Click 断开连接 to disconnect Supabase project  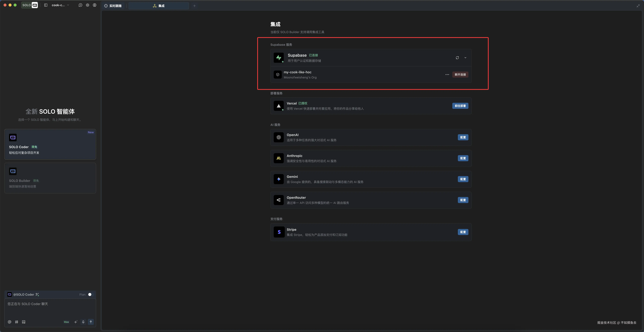point(460,75)
